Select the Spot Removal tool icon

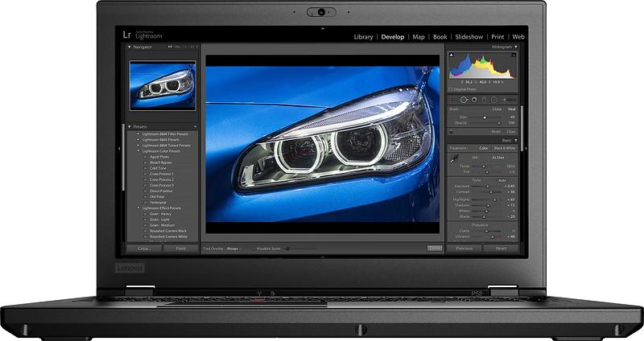tap(464, 99)
